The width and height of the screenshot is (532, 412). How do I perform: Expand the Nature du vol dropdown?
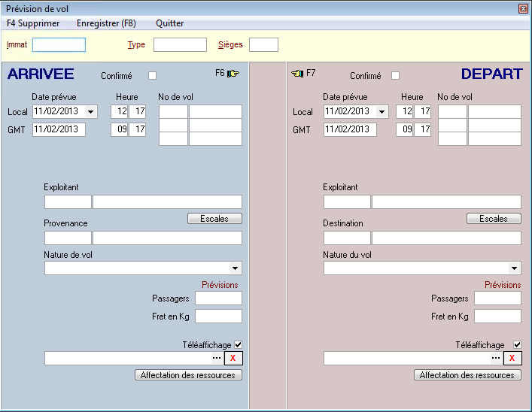(515, 268)
